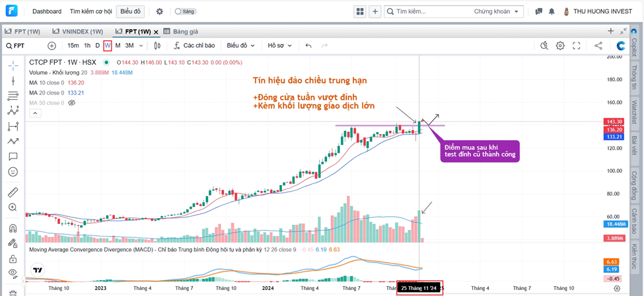
Task: Open the Hồ sơ dropdown
Action: (x=279, y=46)
